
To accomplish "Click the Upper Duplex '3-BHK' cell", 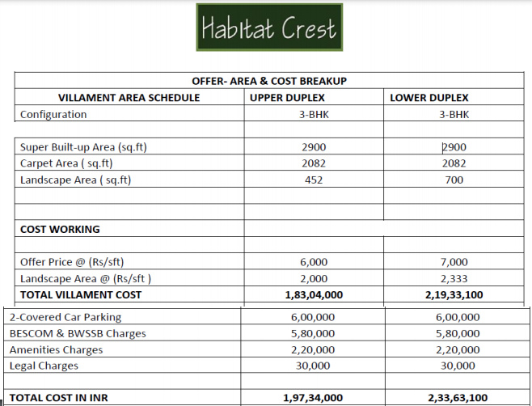I will (x=314, y=114).
